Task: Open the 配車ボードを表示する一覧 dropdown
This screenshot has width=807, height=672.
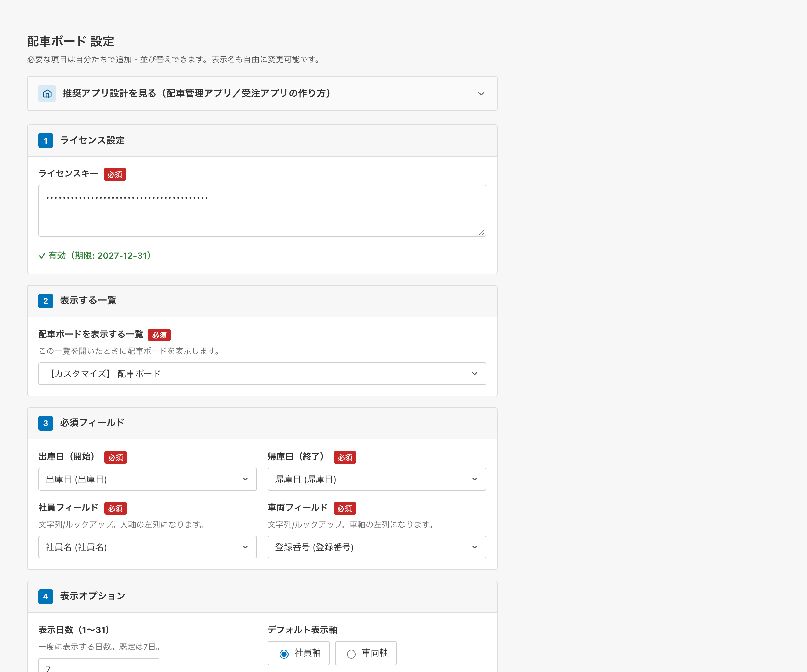Action: pos(262,374)
